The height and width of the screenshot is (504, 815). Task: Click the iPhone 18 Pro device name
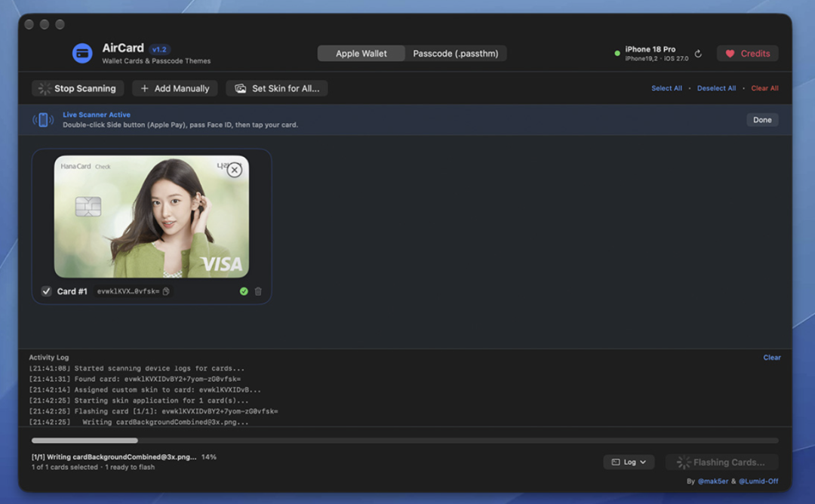[650, 49]
